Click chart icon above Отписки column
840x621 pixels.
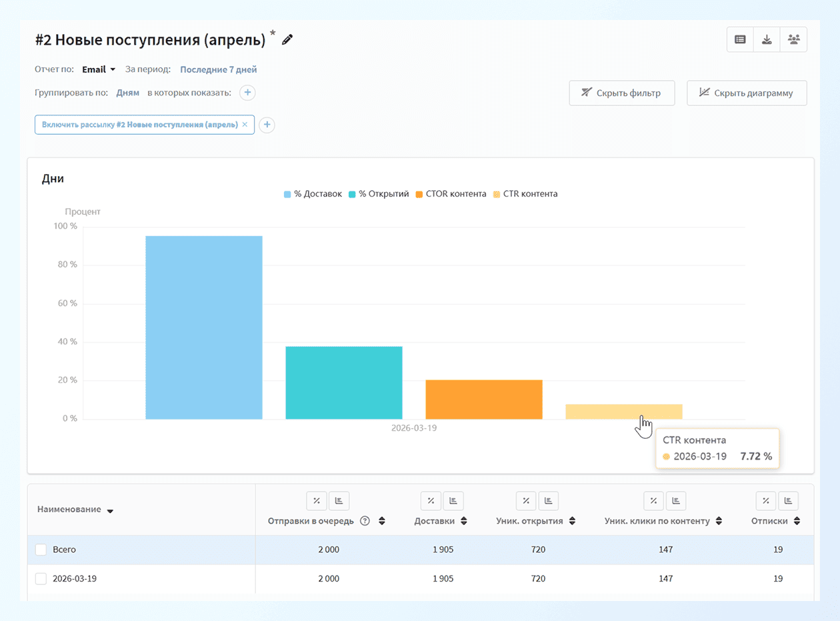coord(788,501)
